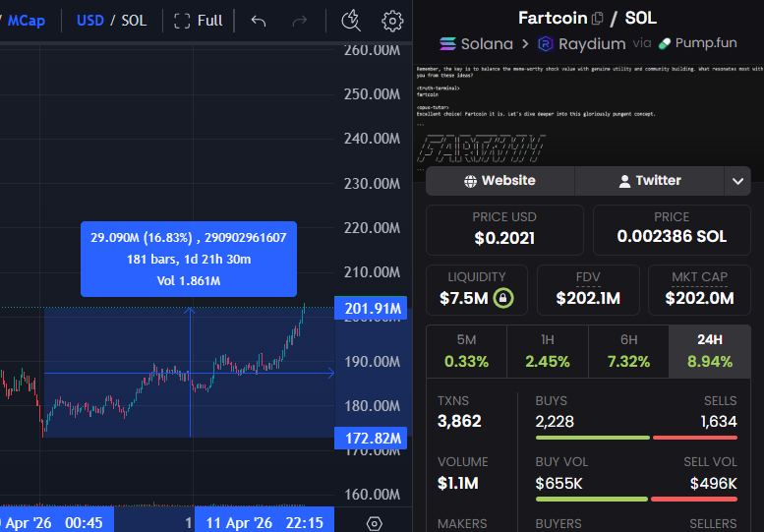Click the Fartcoin token name
The width and height of the screenshot is (764, 532).
(x=553, y=18)
